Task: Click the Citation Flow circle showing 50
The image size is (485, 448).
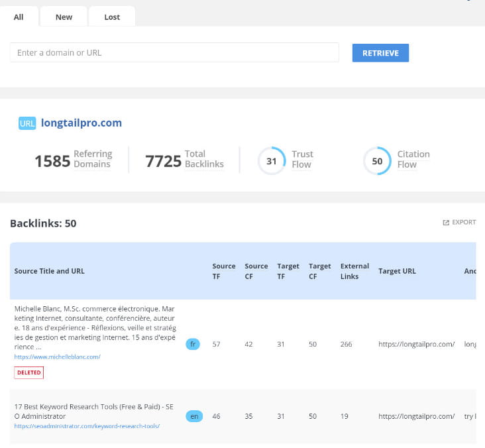Action: click(x=377, y=160)
